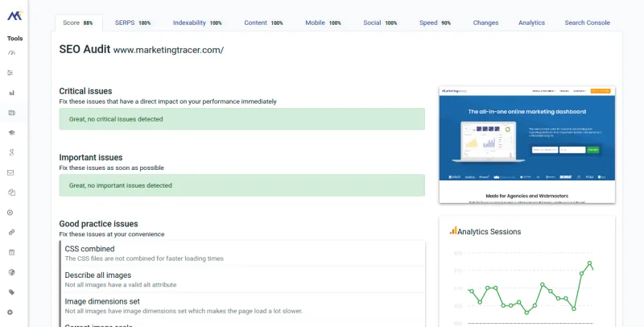Select the Score 88% tab
The width and height of the screenshot is (644, 327).
coord(78,23)
